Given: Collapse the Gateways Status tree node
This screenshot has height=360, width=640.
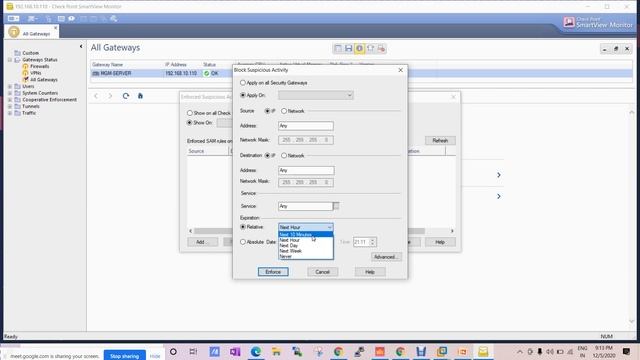Looking at the screenshot, I should point(10,60).
